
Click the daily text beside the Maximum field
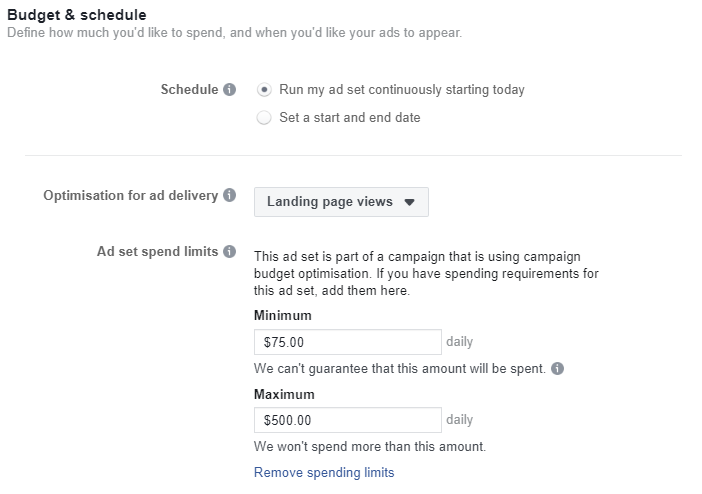459,420
